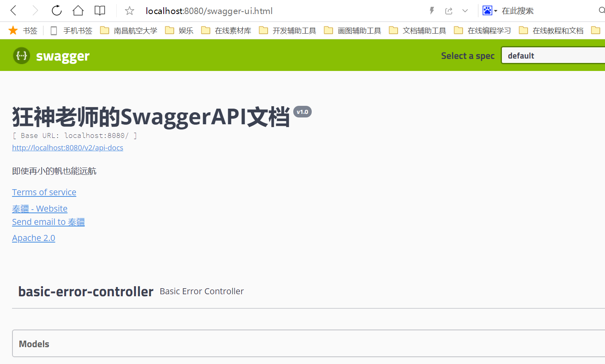Click the v1.0 version badge
The width and height of the screenshot is (605, 364).
point(302,112)
